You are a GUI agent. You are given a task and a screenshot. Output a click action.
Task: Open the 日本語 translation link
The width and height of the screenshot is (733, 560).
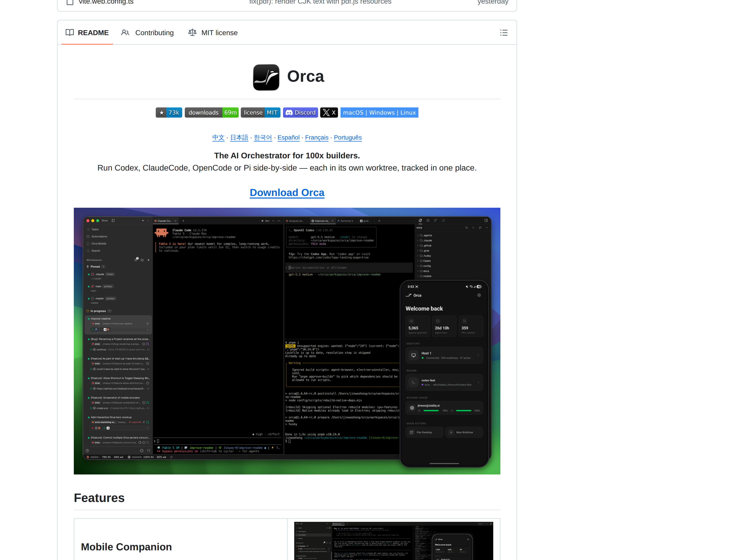(239, 137)
